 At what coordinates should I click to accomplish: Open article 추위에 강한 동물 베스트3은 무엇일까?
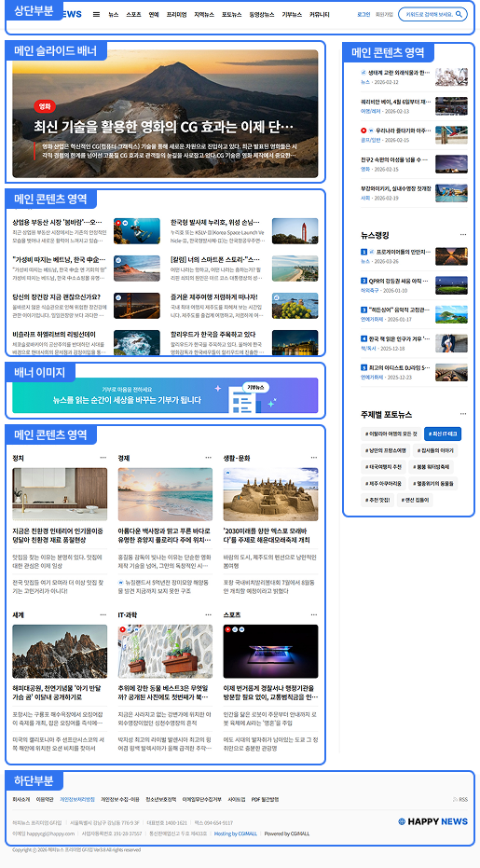163,692
